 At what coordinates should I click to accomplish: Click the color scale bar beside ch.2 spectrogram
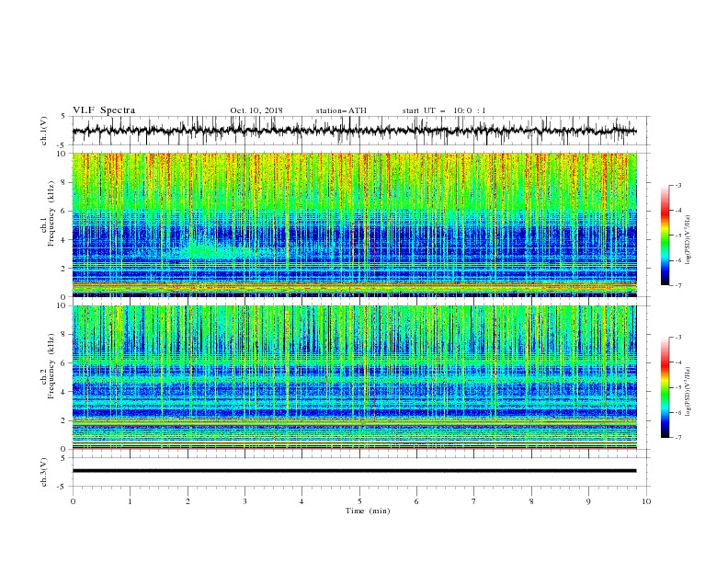click(665, 387)
